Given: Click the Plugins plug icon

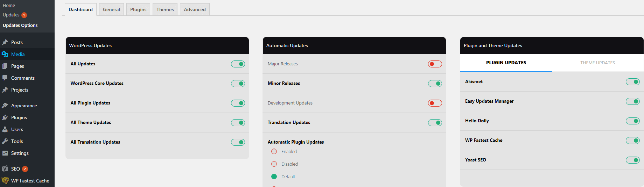Looking at the screenshot, I should [5, 117].
